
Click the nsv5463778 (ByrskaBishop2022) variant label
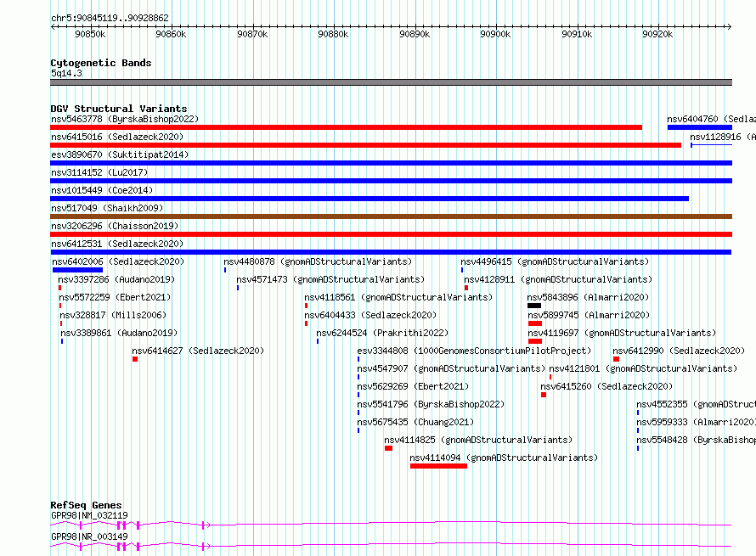point(125,119)
